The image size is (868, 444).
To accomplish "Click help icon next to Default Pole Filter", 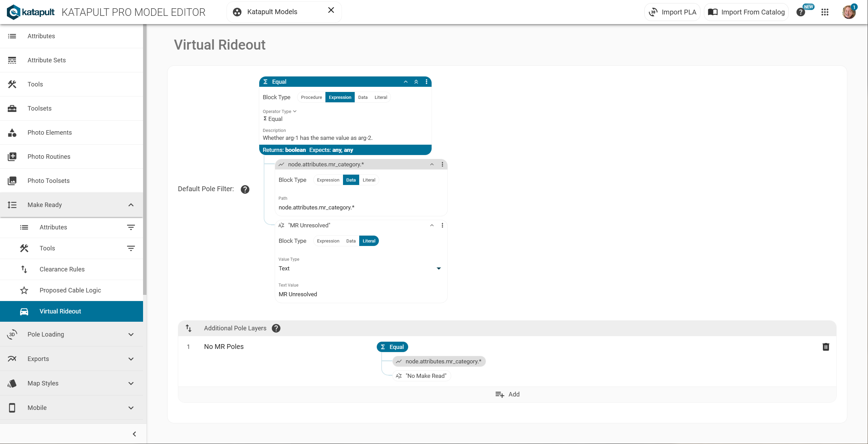I will (x=245, y=189).
